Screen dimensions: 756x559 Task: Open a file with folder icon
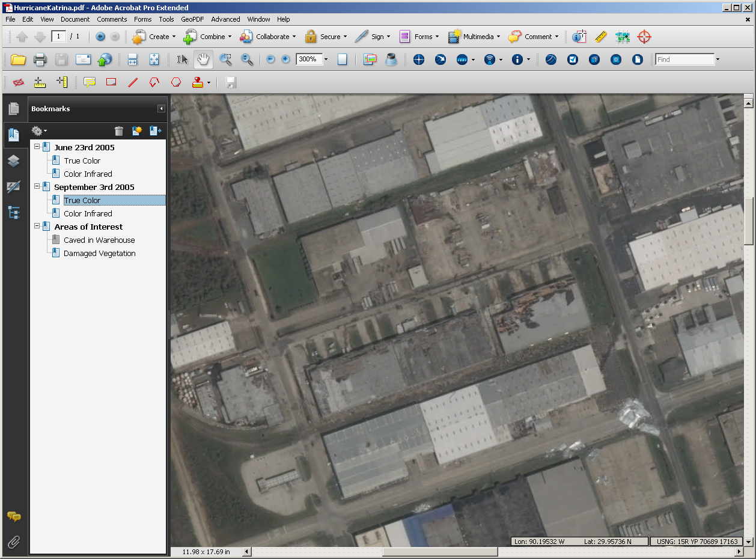(x=19, y=60)
